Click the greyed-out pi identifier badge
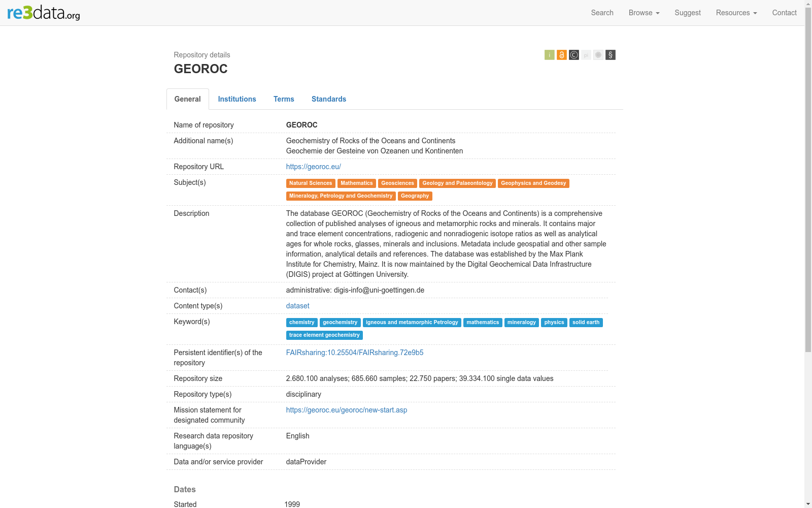This screenshot has width=812, height=508. tap(586, 55)
